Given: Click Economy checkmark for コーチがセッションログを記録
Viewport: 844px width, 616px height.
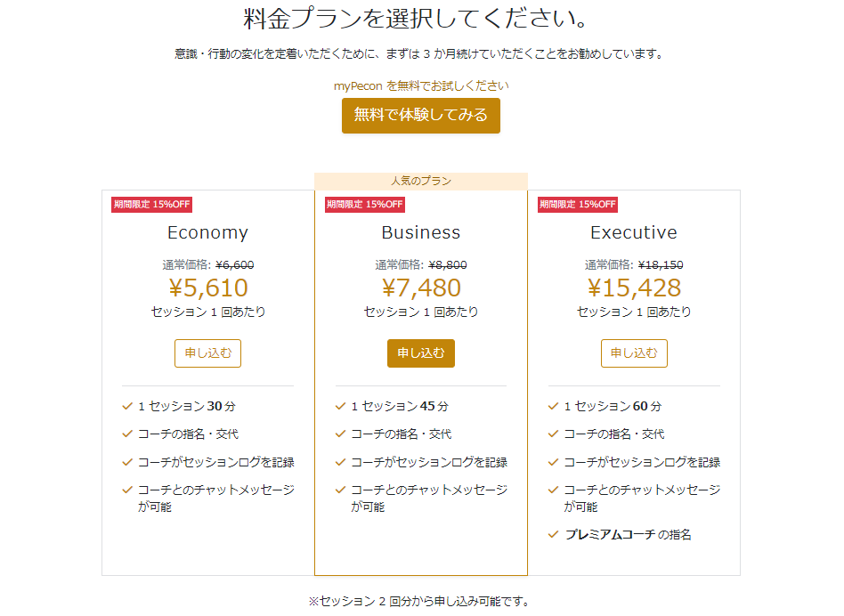Looking at the screenshot, I should [127, 462].
